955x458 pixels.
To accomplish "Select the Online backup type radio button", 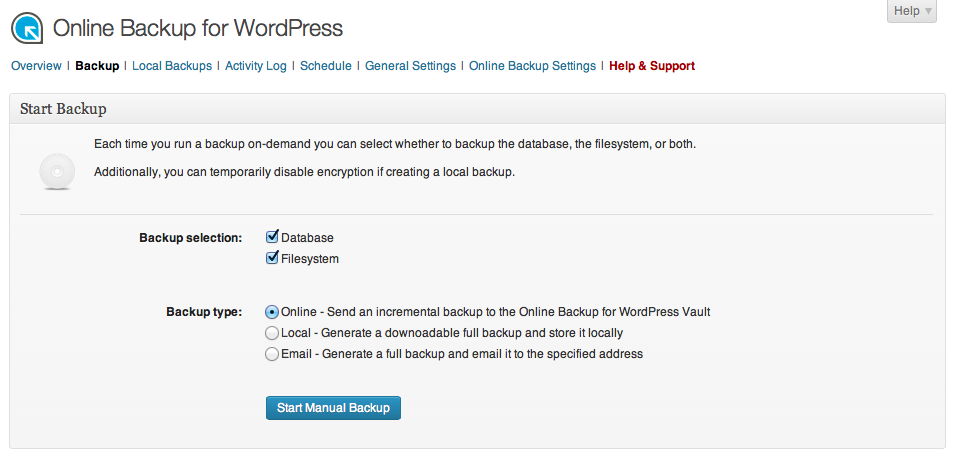I will pos(272,312).
